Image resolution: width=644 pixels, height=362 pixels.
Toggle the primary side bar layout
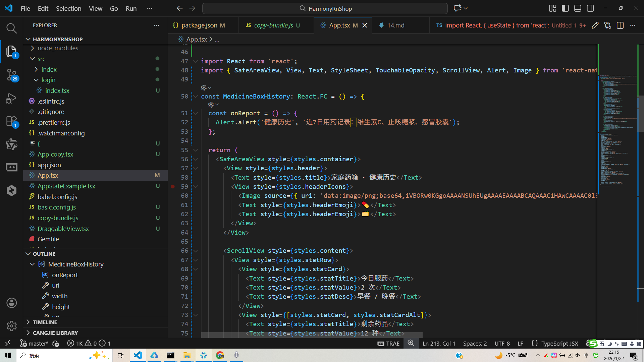[x=565, y=8]
